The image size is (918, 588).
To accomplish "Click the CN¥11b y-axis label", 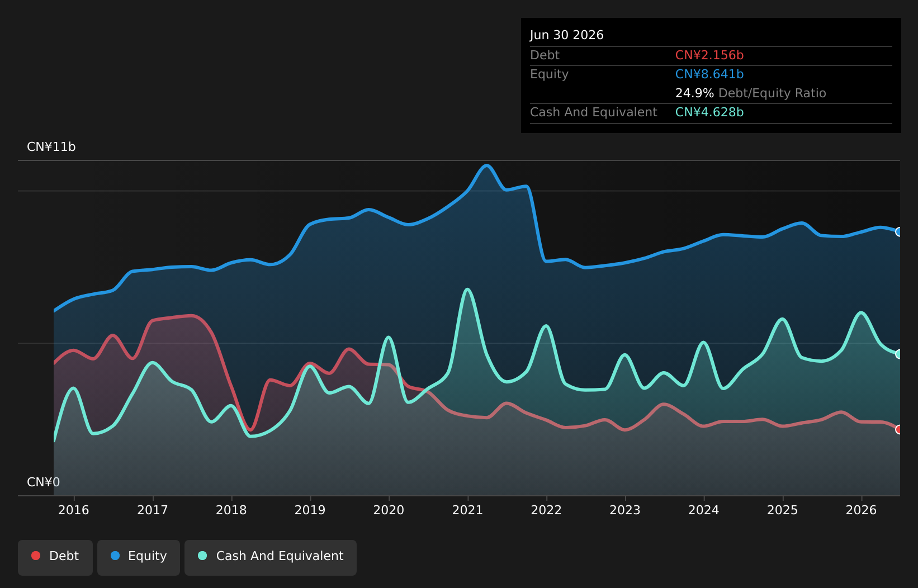I will [x=51, y=147].
